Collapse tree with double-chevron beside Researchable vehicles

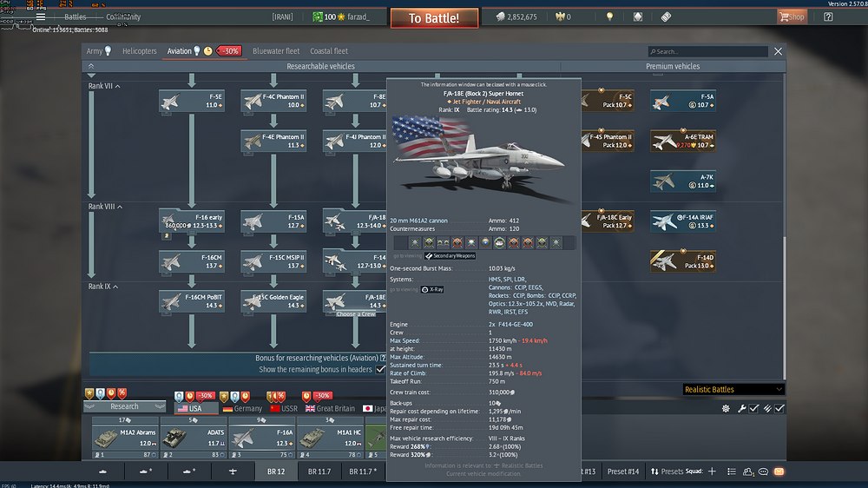point(91,66)
